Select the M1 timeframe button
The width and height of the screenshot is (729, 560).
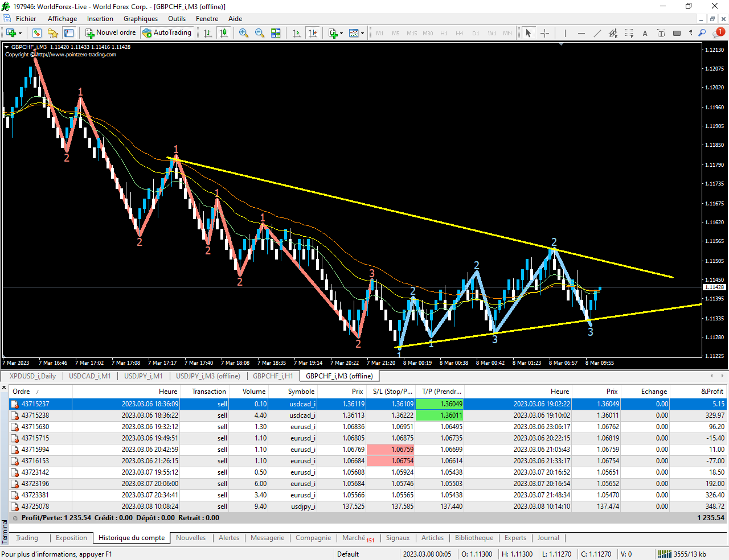380,33
